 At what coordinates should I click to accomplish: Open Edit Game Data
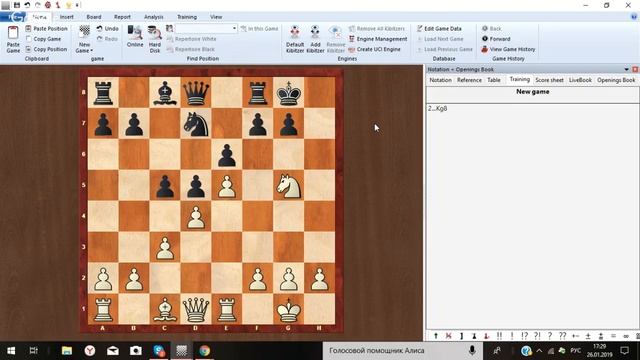click(x=439, y=29)
